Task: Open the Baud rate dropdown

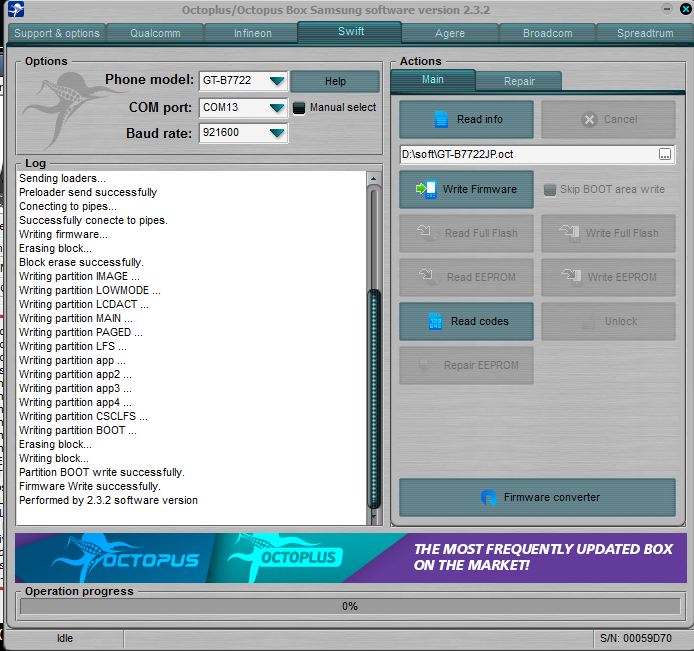Action: (277, 133)
